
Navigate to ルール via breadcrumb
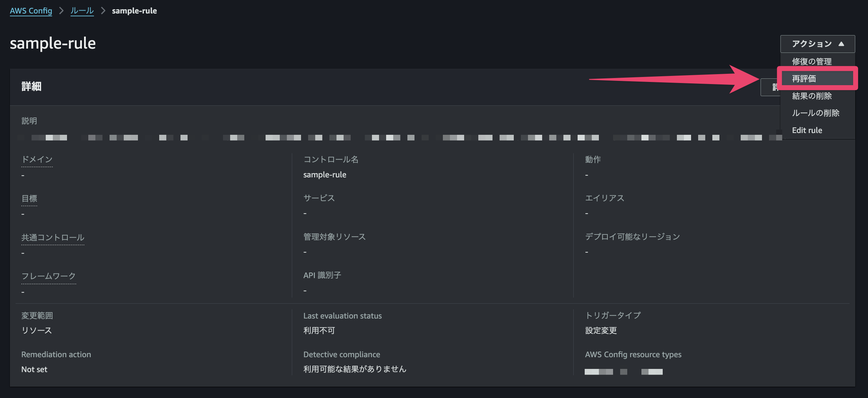pyautogui.click(x=82, y=11)
